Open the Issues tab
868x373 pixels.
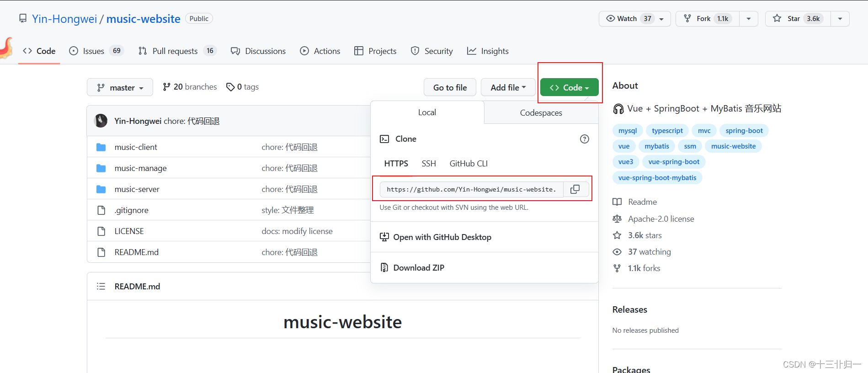[96, 51]
